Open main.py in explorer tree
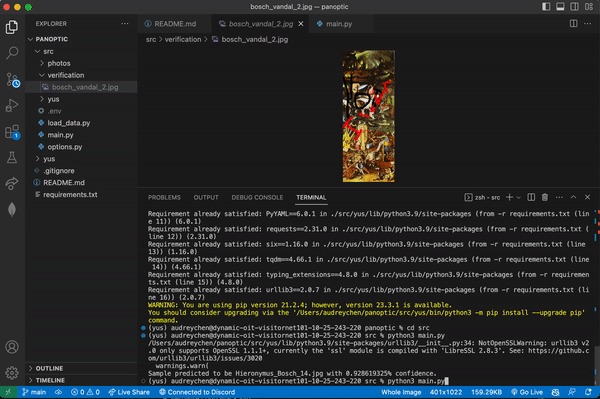600x399 pixels. (x=82, y=135)
